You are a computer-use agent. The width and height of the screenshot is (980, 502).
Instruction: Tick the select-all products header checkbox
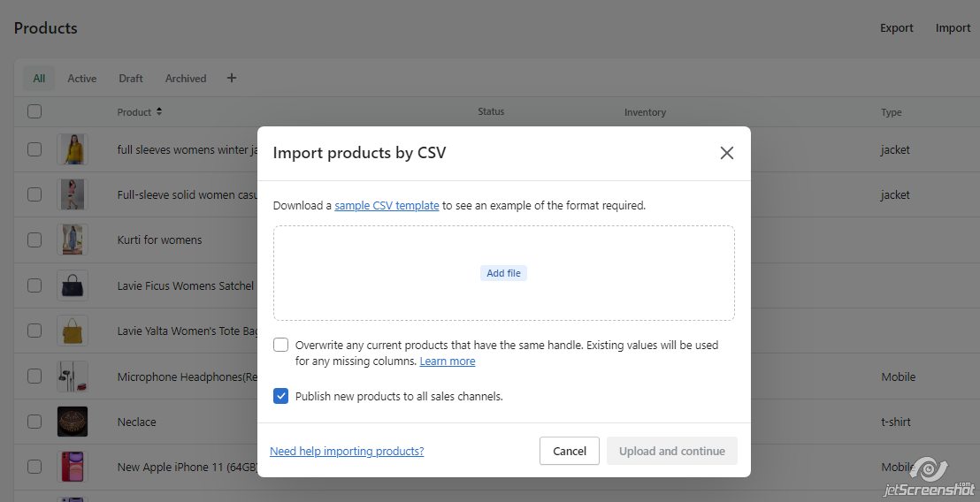[x=34, y=111]
